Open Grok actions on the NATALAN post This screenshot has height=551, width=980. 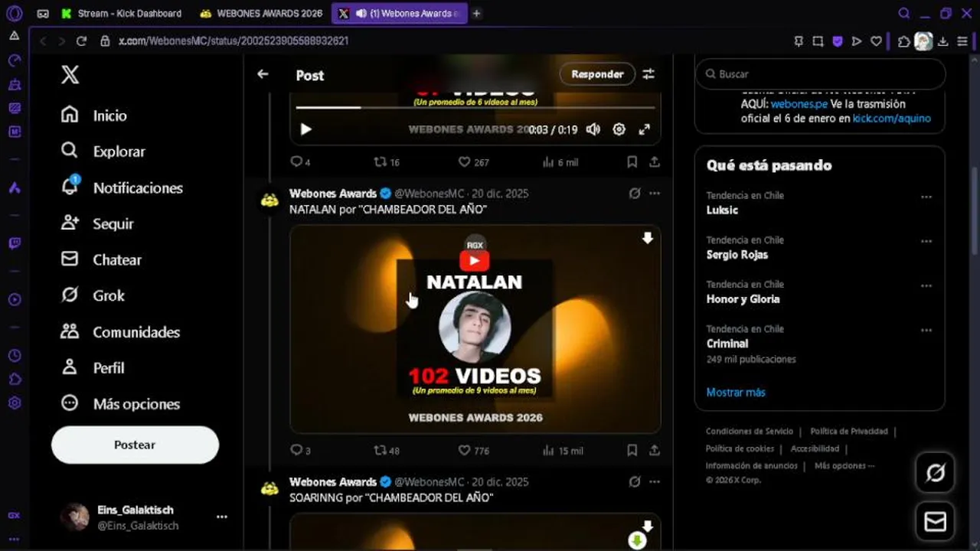(634, 194)
